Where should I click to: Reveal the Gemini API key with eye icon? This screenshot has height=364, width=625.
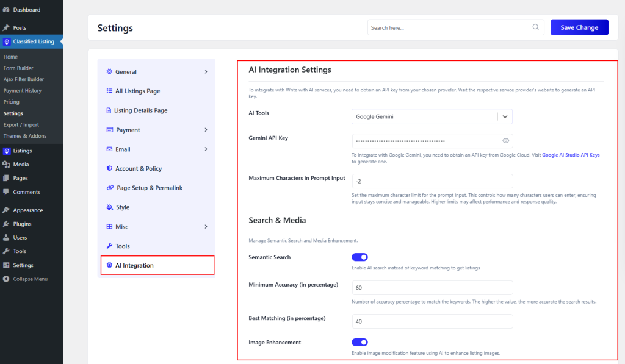coord(505,141)
